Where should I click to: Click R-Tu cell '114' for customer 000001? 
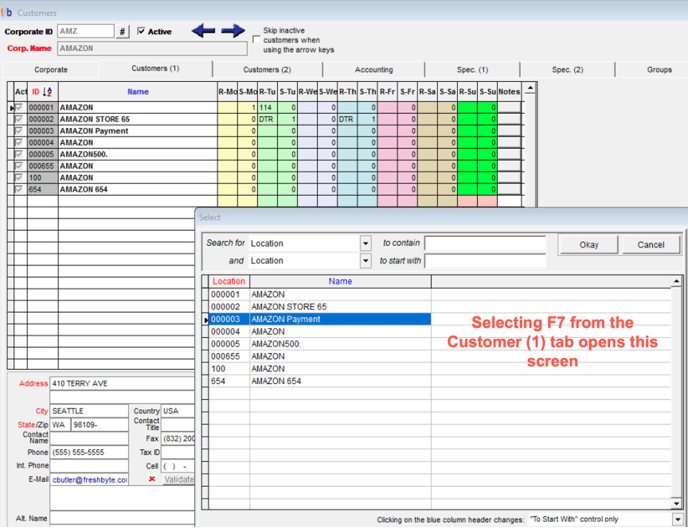click(268, 107)
